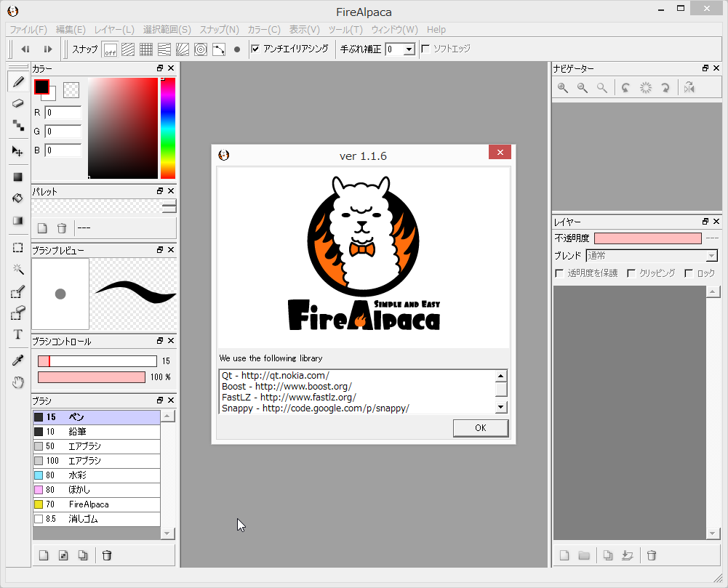
Task: Select the Magic Wand tool
Action: coord(18,269)
